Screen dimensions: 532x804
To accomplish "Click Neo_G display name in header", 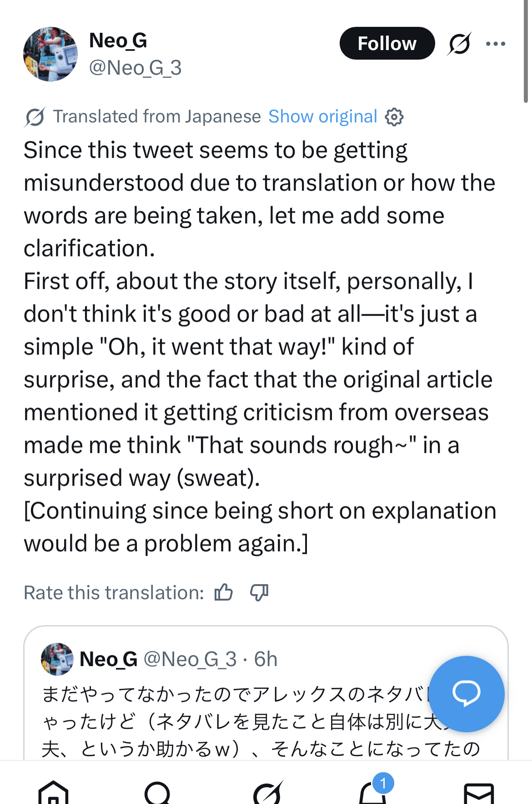I will [x=118, y=40].
